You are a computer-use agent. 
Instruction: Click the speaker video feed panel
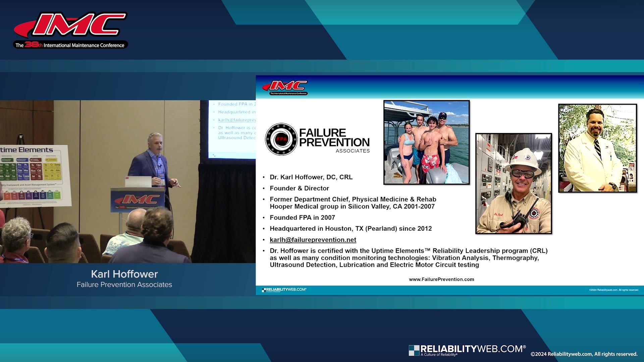tap(127, 181)
